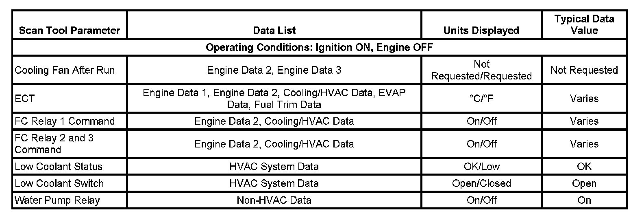This screenshot has width=644, height=220.
Task: Click the "OK/Low" units cell
Action: pyautogui.click(x=481, y=166)
